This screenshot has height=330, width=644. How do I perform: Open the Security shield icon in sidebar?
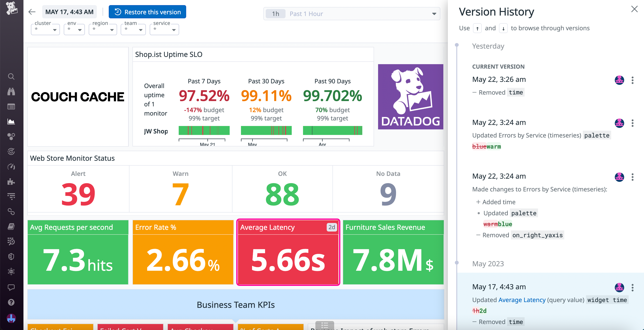pyautogui.click(x=11, y=256)
